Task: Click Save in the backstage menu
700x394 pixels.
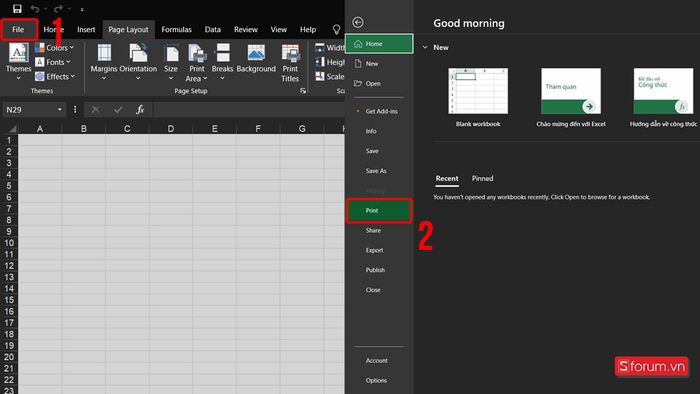Action: coord(379,151)
